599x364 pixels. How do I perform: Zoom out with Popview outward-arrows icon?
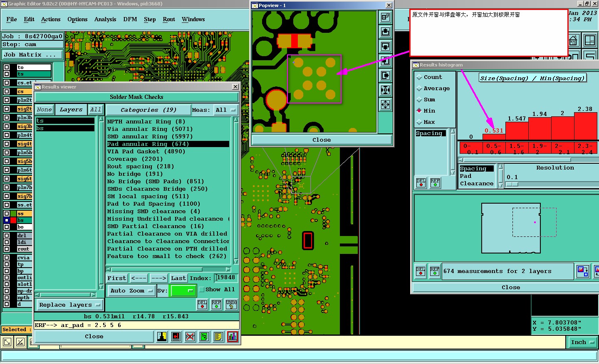[386, 105]
